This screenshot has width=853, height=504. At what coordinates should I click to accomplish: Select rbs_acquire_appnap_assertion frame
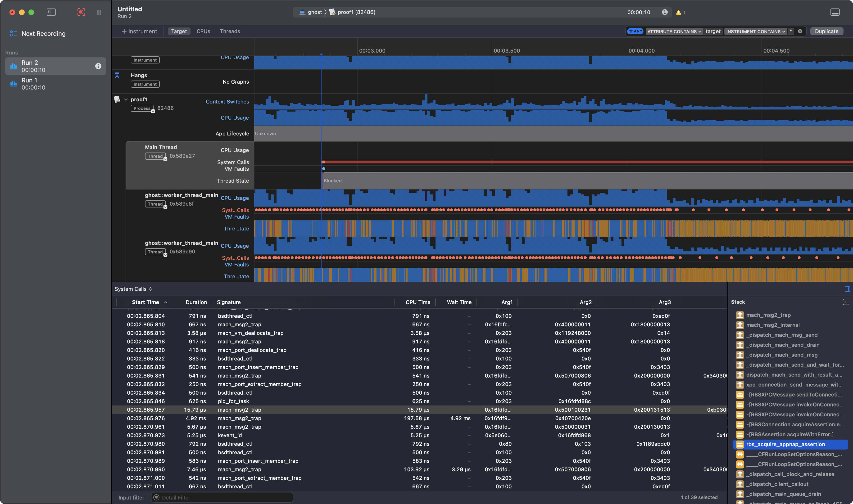[x=791, y=444]
